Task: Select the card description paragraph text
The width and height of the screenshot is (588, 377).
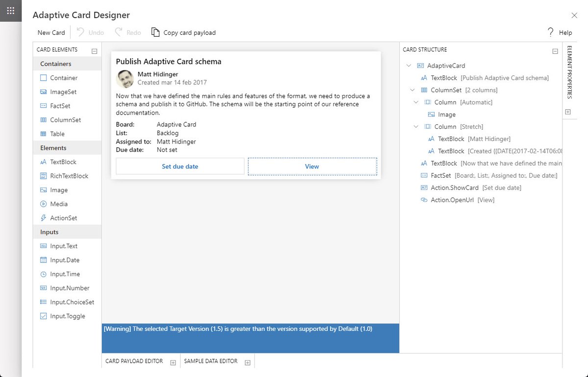Action: 243,104
